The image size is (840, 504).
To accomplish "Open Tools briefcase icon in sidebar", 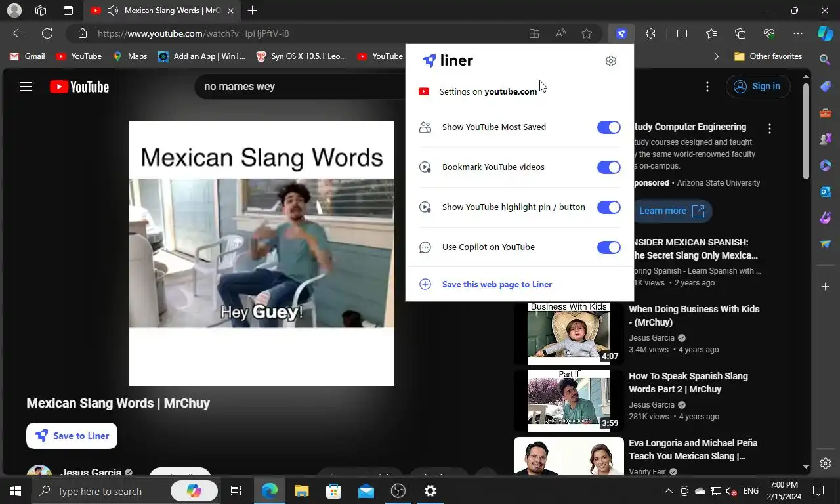I will (x=826, y=113).
